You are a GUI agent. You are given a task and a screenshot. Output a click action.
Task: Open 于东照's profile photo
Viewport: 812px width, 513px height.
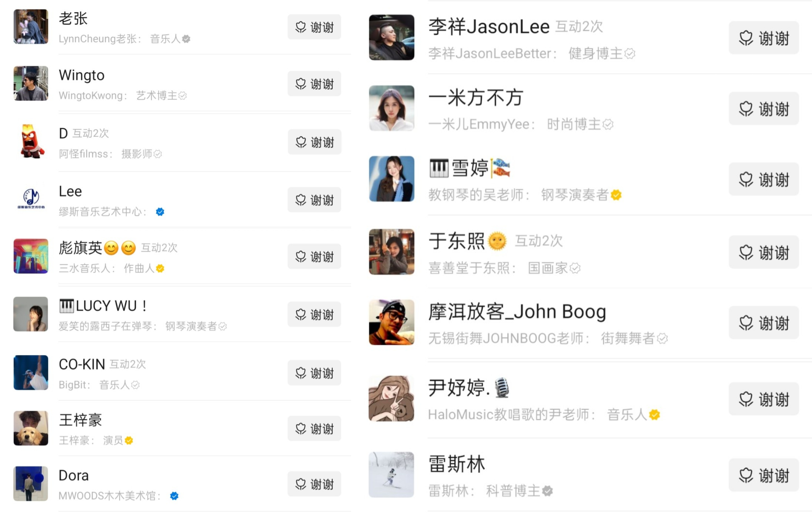(x=391, y=252)
